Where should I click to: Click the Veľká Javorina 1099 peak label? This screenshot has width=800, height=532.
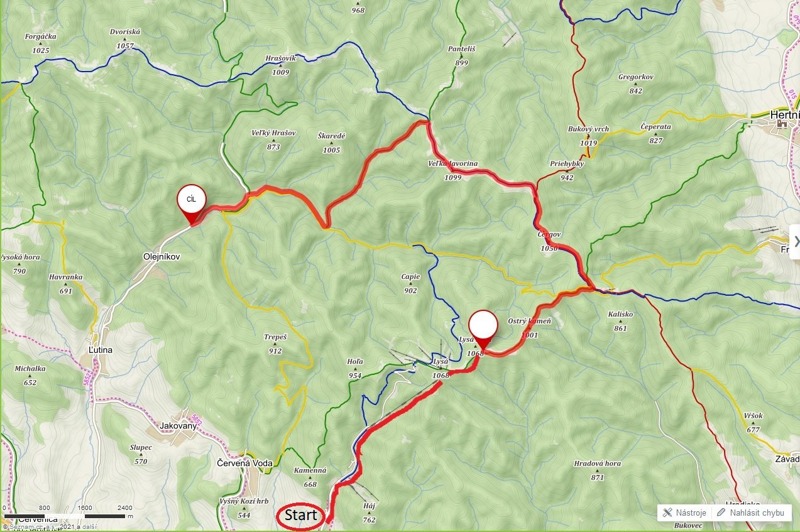point(452,170)
